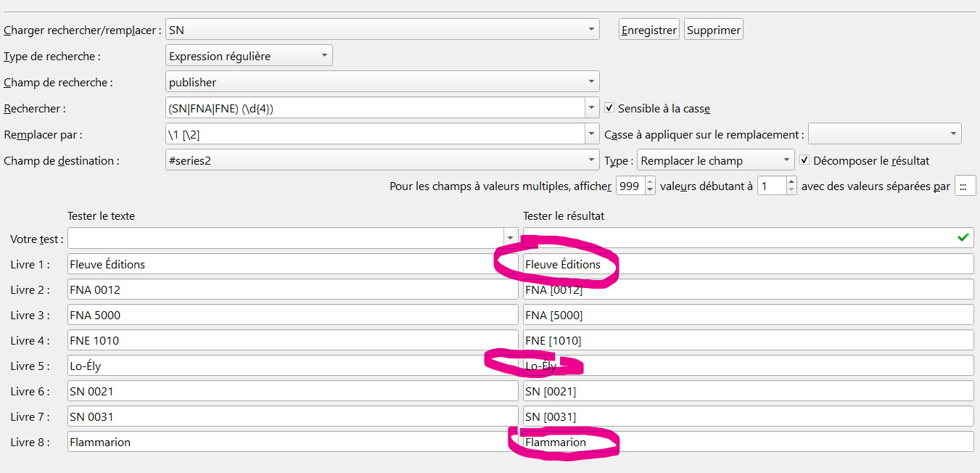Click the green checkmark validation icon
This screenshot has width=980, height=473.
pos(963,237)
